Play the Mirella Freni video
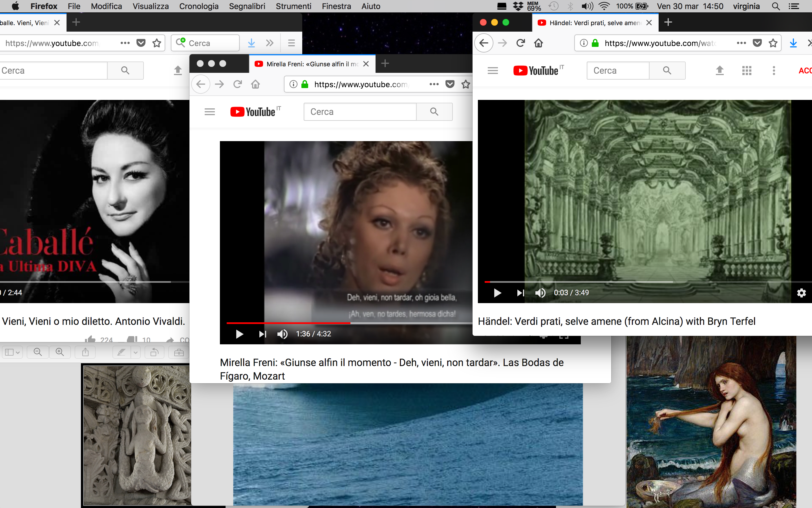Screen dimensions: 812x508 click(x=240, y=334)
